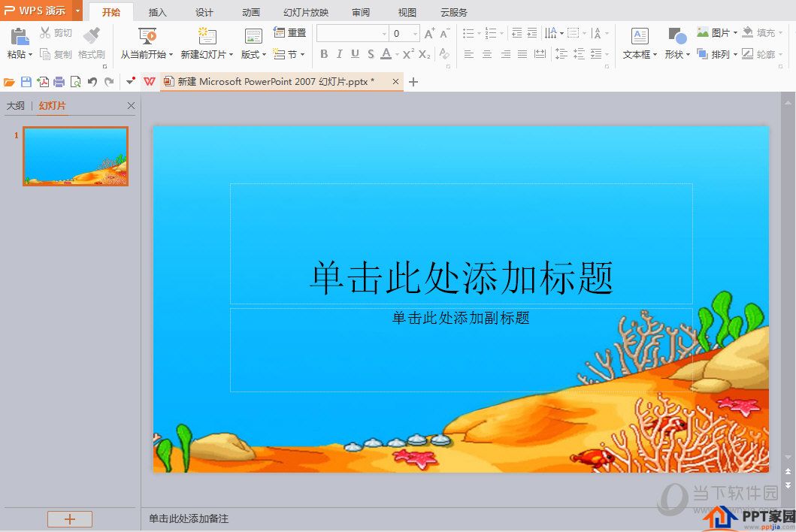Align text left
This screenshot has width=796, height=532.
click(x=469, y=54)
